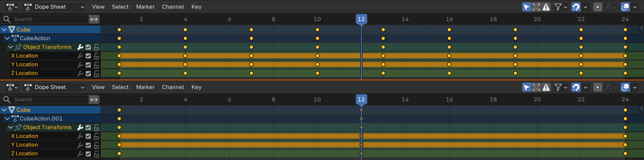Click wrench icon on Z Location under CubeAction.001
The height and width of the screenshot is (160, 644).
click(80, 153)
